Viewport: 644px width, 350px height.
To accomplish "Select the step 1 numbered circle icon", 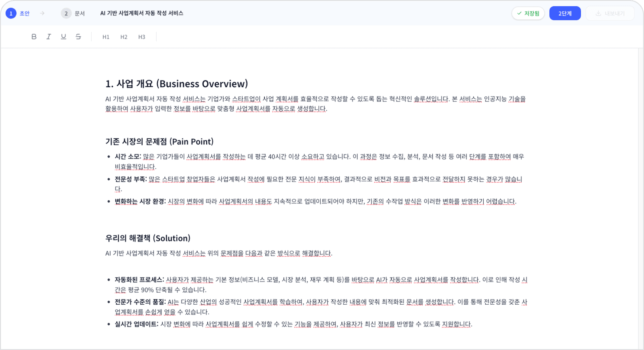I will point(11,13).
